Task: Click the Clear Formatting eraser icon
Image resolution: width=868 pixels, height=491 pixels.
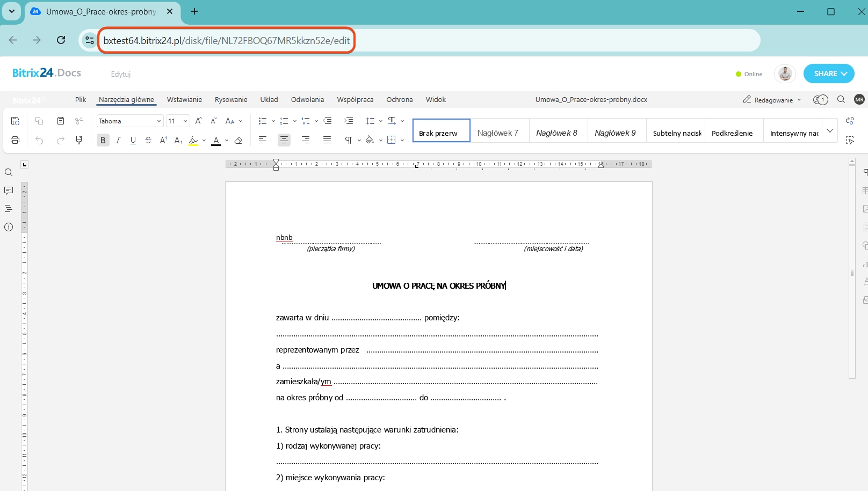Action: coord(238,141)
